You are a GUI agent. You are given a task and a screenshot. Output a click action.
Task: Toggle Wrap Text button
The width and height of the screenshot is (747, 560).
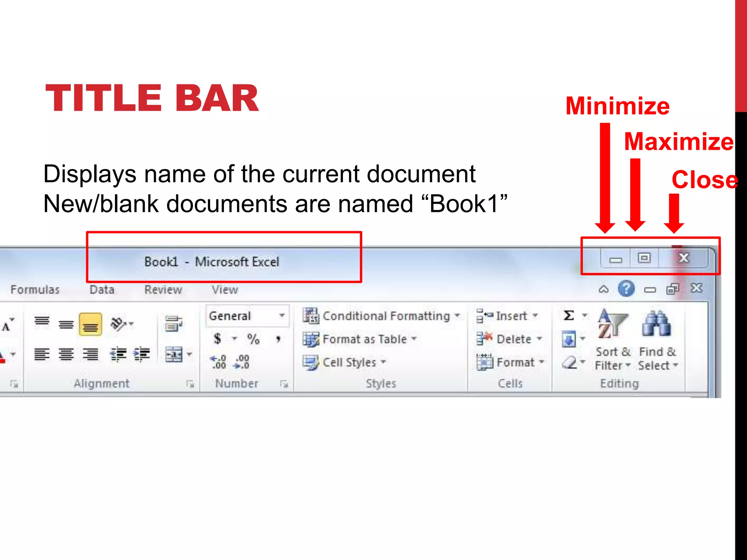click(x=174, y=324)
